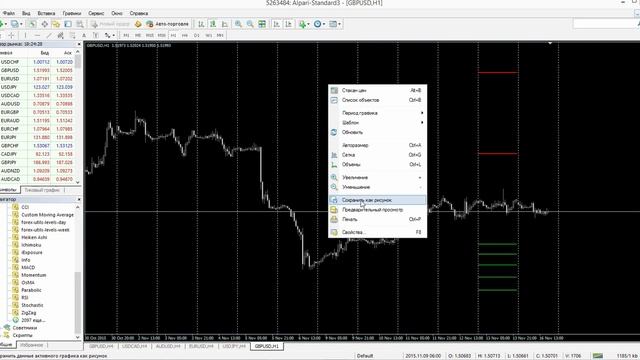The image size is (640, 360).
Task: Open the Вставка menu
Action: (46, 13)
